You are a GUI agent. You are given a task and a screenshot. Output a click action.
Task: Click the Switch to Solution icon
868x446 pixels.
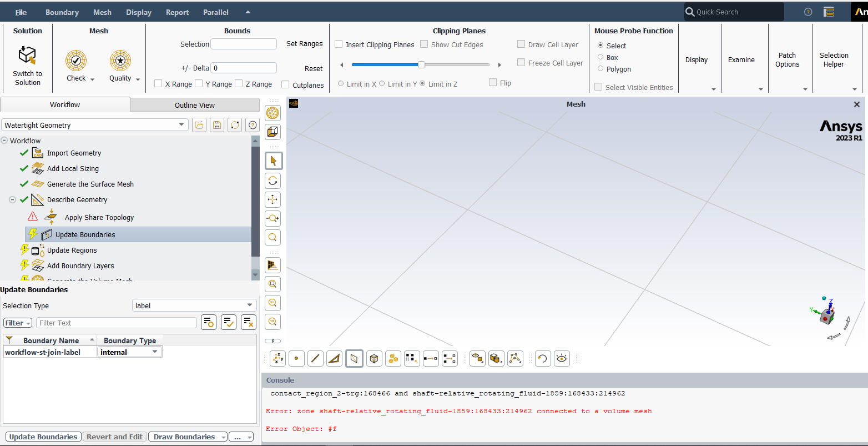(x=27, y=56)
